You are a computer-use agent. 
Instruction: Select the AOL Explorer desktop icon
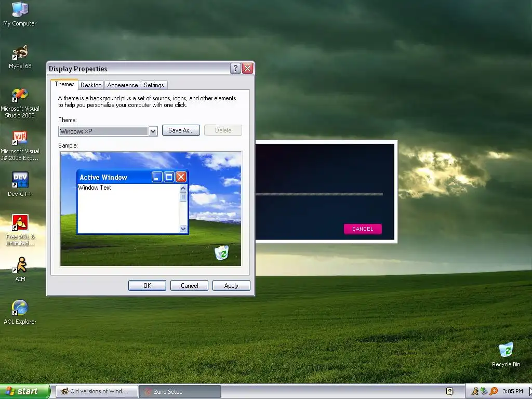tap(20, 312)
